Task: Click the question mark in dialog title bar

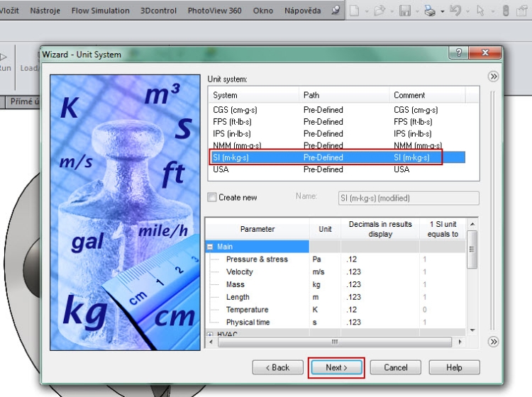Action: click(x=458, y=53)
